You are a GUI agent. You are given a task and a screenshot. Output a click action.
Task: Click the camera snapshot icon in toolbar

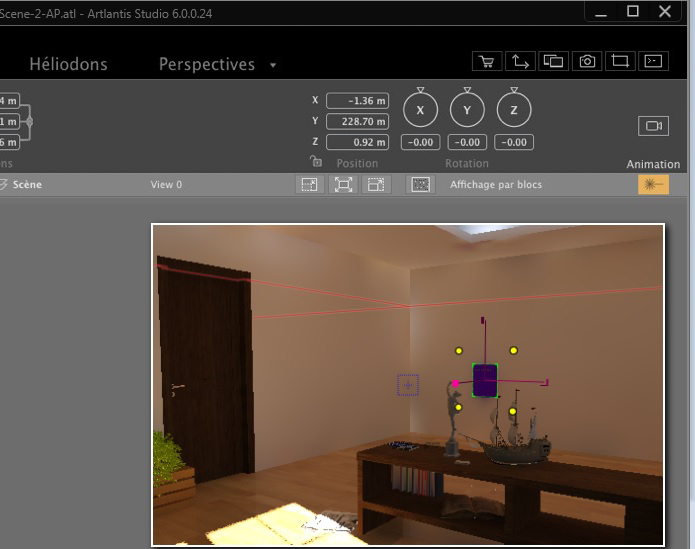click(587, 61)
